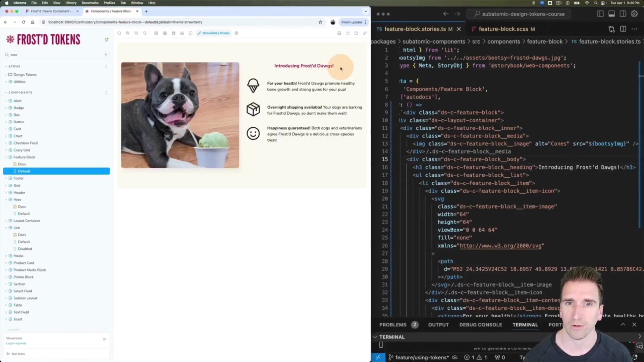
Task: Open the Docs page under Feature Block
Action: pyautogui.click(x=22, y=164)
